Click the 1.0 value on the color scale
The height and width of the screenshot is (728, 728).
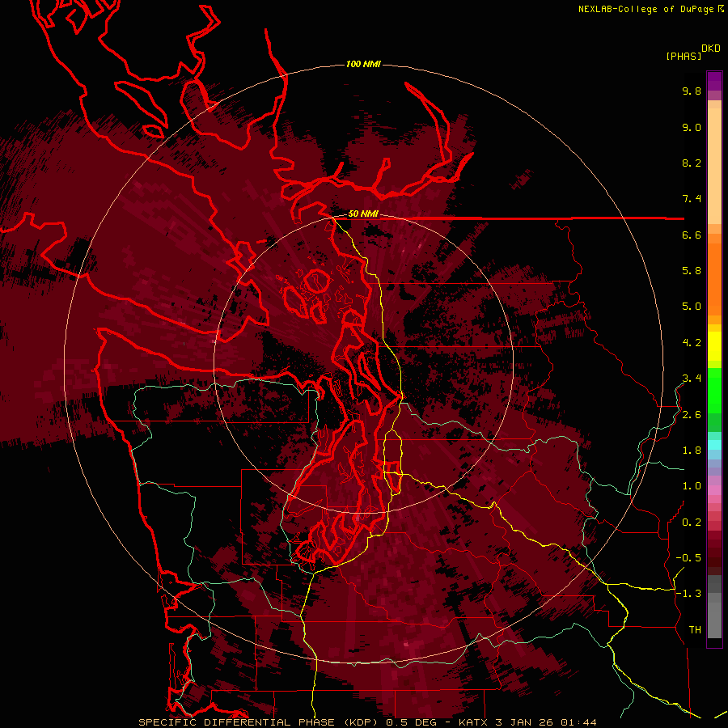point(692,486)
